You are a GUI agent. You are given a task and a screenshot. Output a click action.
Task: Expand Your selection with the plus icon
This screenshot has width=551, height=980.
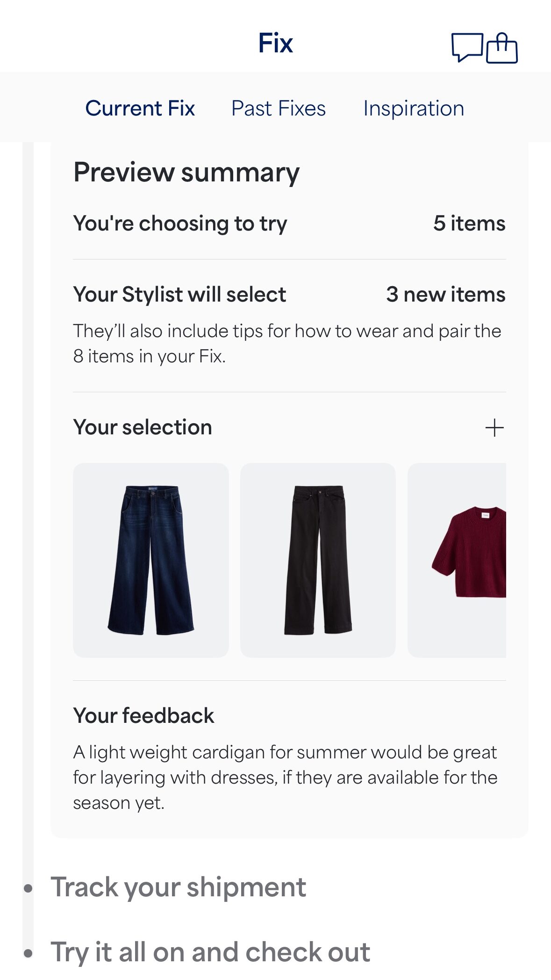pyautogui.click(x=494, y=428)
